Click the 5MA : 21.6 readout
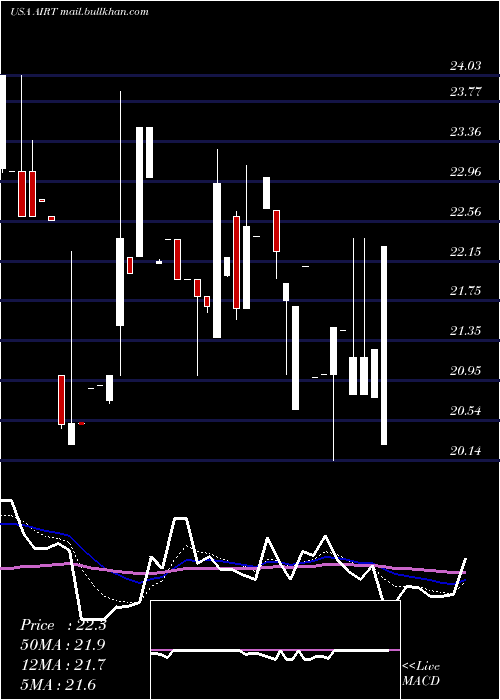This screenshot has width=500, height=700. click(x=58, y=684)
